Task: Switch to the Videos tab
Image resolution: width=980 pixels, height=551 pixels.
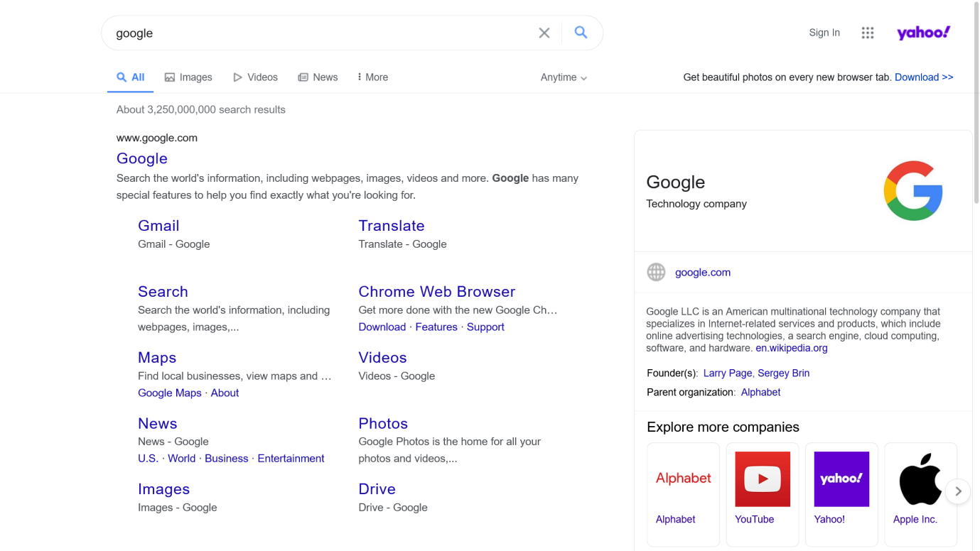Action: pos(255,77)
